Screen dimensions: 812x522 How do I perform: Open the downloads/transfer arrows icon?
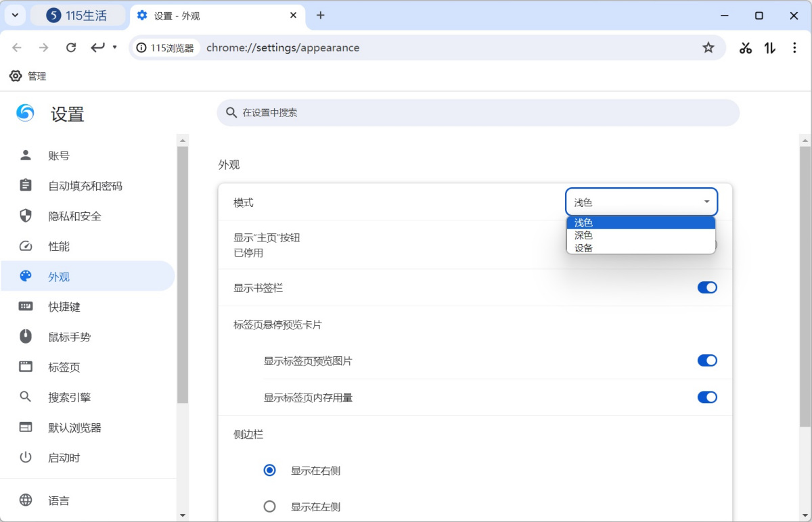point(769,48)
